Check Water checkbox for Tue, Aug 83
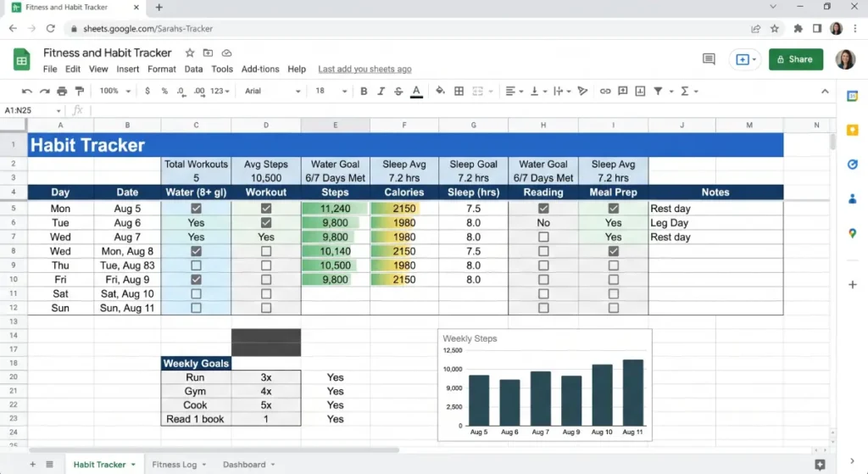The height and width of the screenshot is (474, 868). 196,265
